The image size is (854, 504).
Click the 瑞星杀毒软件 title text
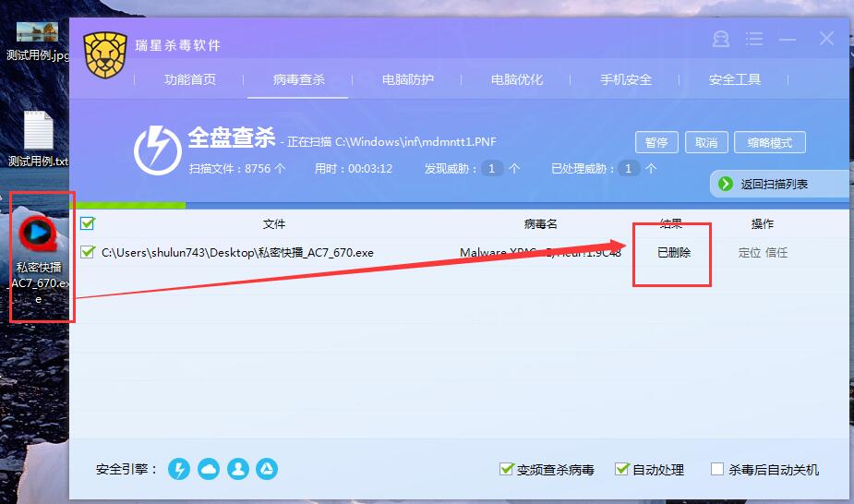[x=178, y=45]
